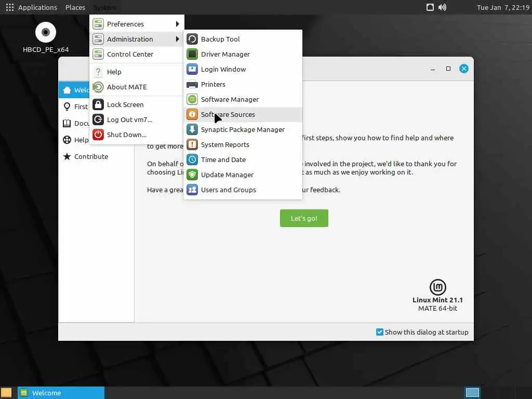The image size is (532, 399).
Task: Click the About MATE icon
Action: pyautogui.click(x=98, y=87)
